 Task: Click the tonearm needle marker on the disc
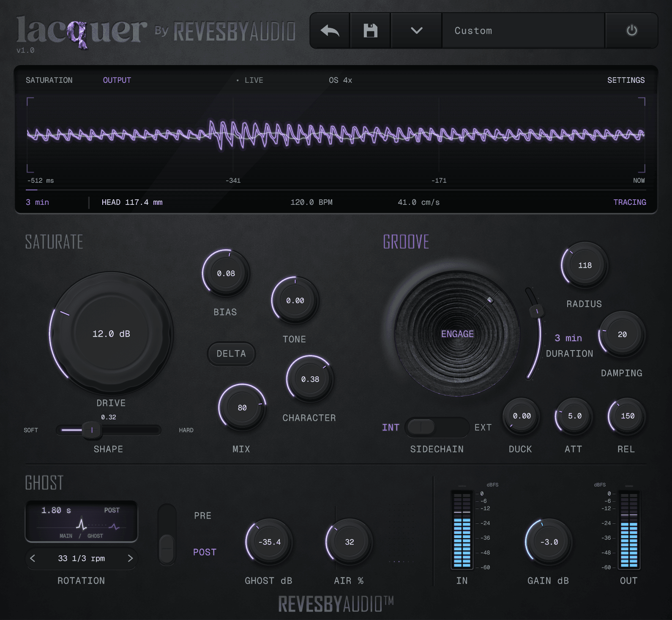[x=490, y=300]
